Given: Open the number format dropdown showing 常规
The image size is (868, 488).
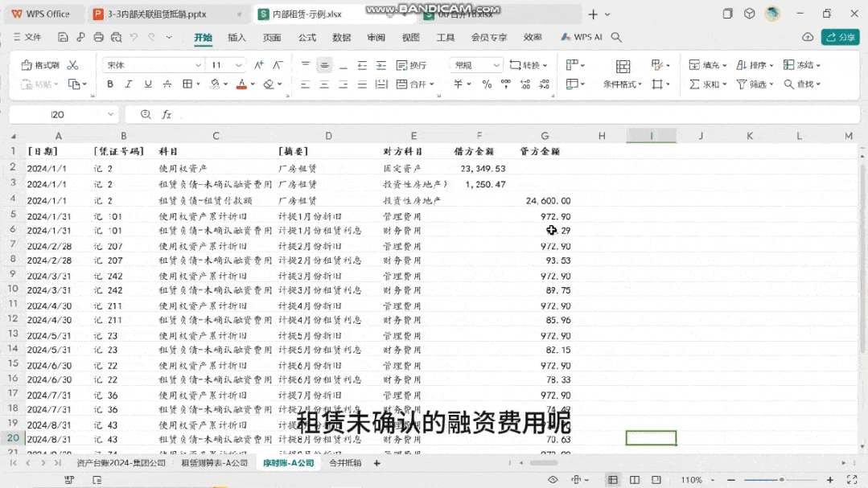Looking at the screenshot, I should [x=475, y=65].
